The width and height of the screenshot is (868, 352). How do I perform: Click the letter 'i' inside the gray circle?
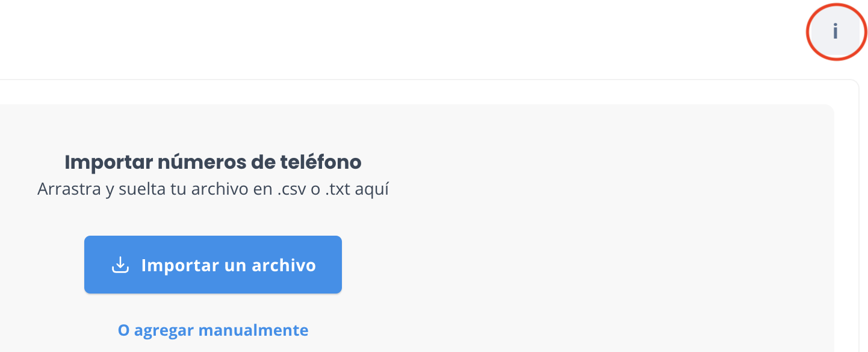point(835,31)
